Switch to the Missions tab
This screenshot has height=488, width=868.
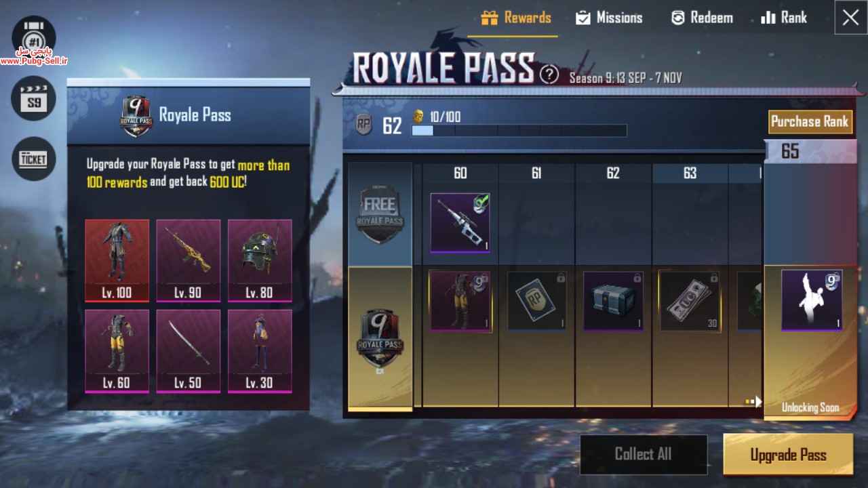click(609, 18)
